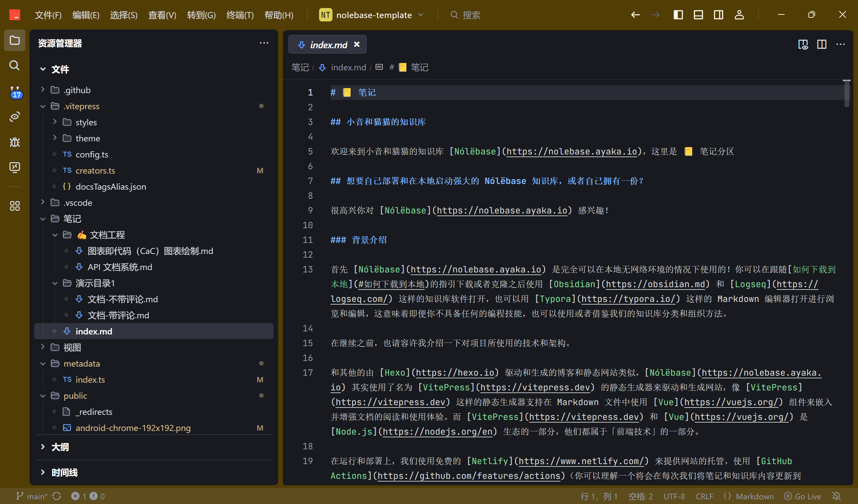The image size is (858, 504).
Task: Toggle the secondary sidebar layout icon
Action: 718,15
